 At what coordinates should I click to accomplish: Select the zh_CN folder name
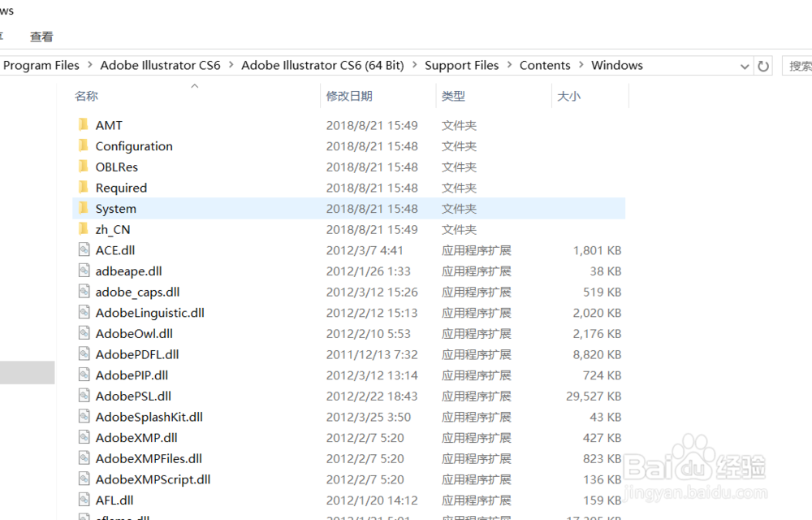click(113, 229)
